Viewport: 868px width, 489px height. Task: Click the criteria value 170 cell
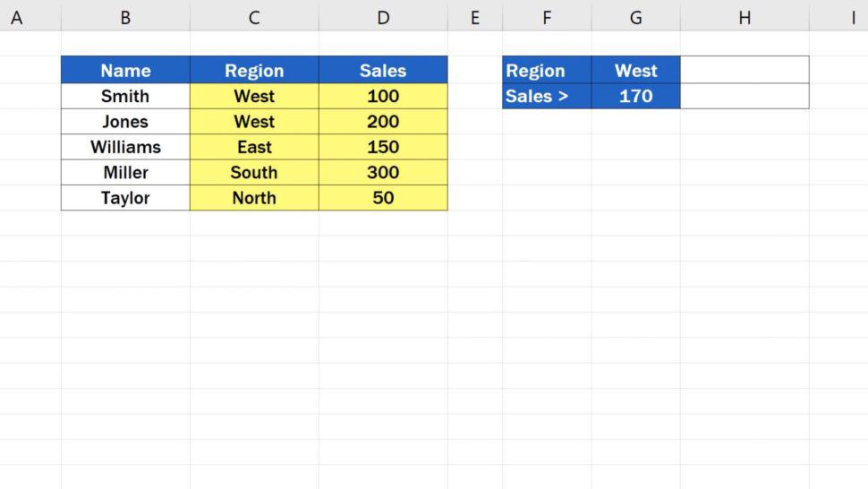635,96
